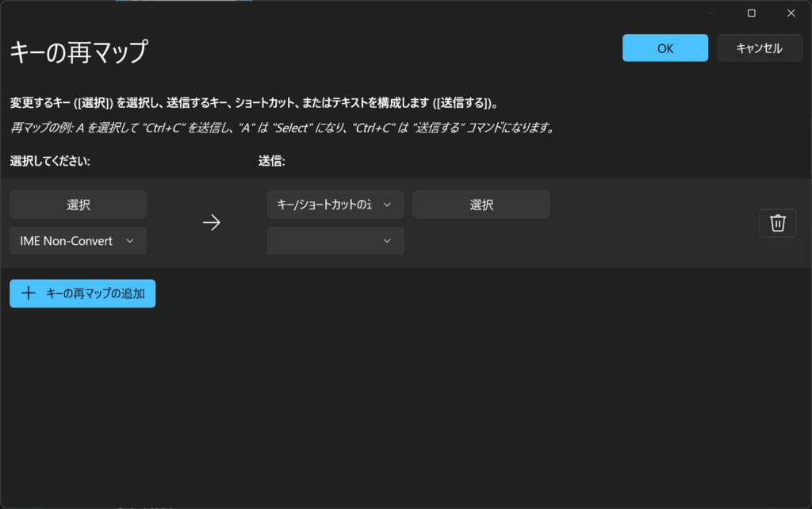Delete the remapping row with the trash icon
The height and width of the screenshot is (509, 812).
point(777,224)
